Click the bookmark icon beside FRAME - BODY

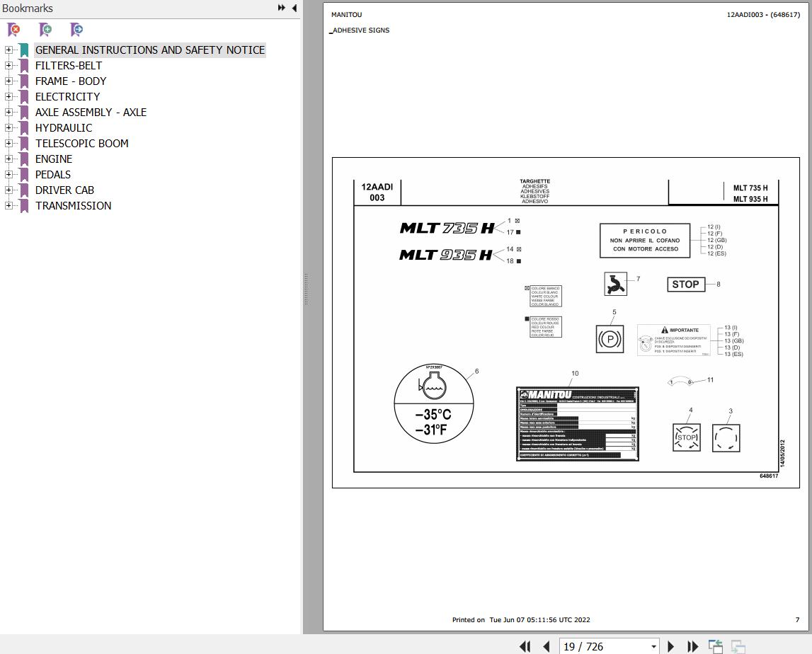point(24,81)
